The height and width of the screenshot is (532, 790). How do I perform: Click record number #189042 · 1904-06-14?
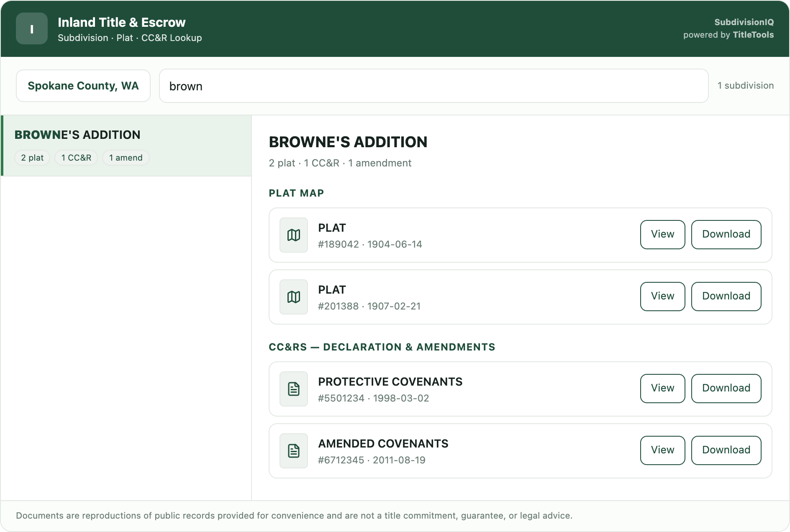click(370, 244)
